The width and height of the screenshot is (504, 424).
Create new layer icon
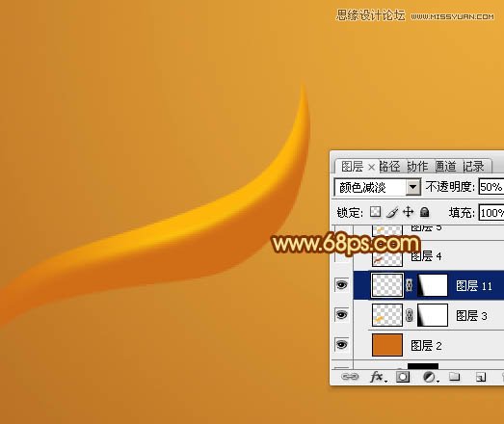pos(481,377)
